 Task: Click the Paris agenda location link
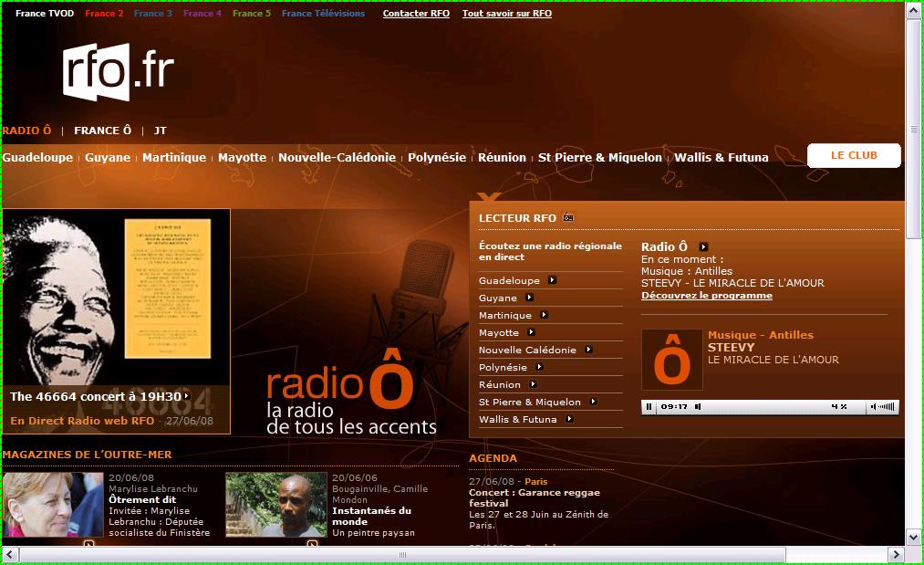(x=536, y=481)
